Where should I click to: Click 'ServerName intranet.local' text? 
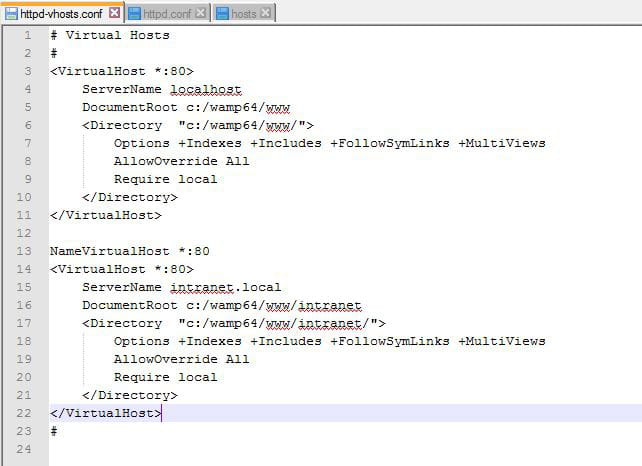182,287
